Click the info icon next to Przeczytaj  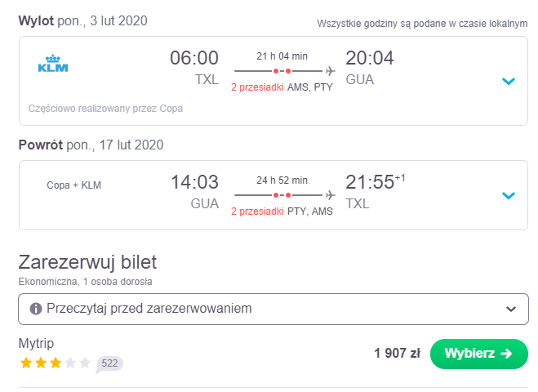tap(36, 309)
